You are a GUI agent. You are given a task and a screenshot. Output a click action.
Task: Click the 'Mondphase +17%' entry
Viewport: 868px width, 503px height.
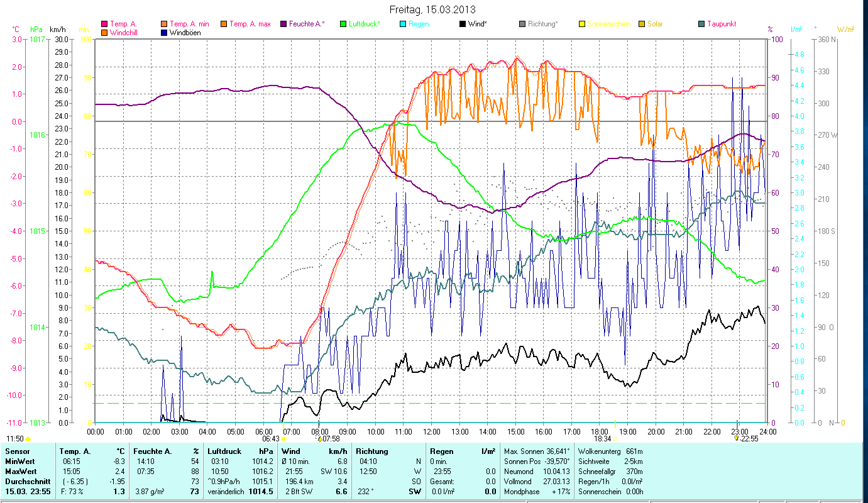(537, 491)
